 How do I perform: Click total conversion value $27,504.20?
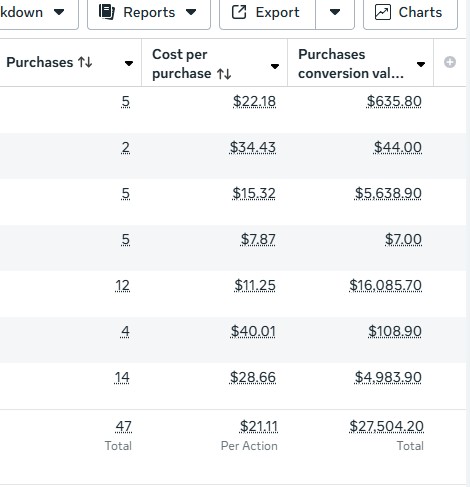387,426
